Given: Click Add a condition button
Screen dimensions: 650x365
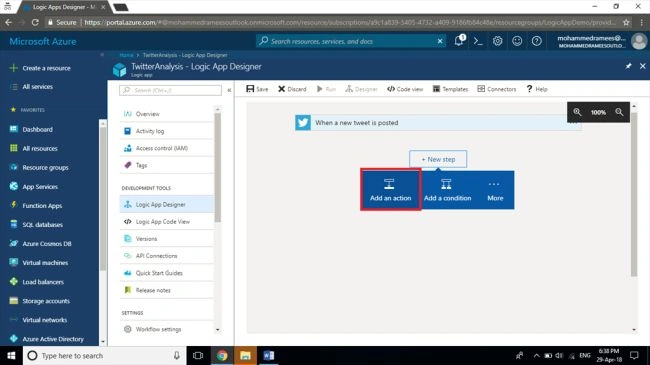Looking at the screenshot, I should pos(447,190).
